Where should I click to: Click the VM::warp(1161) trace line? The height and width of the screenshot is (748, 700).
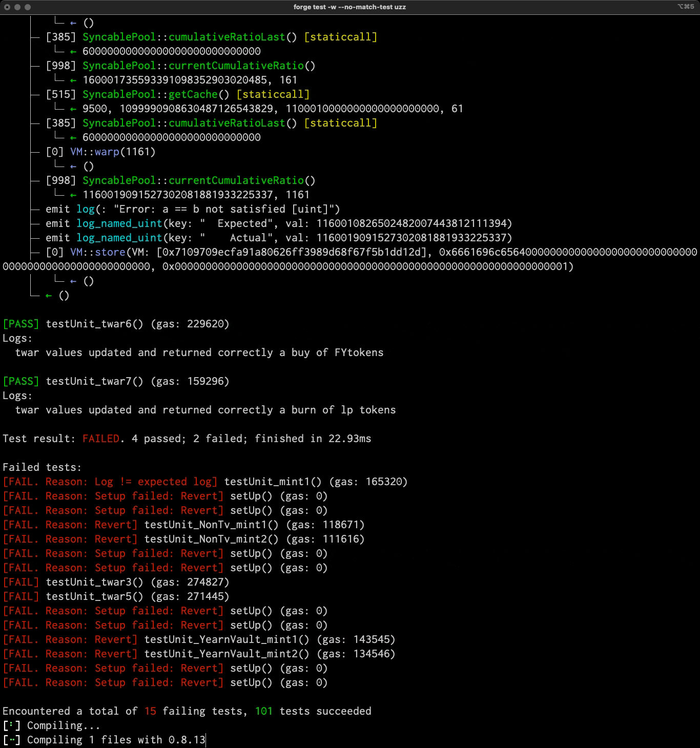(x=100, y=152)
